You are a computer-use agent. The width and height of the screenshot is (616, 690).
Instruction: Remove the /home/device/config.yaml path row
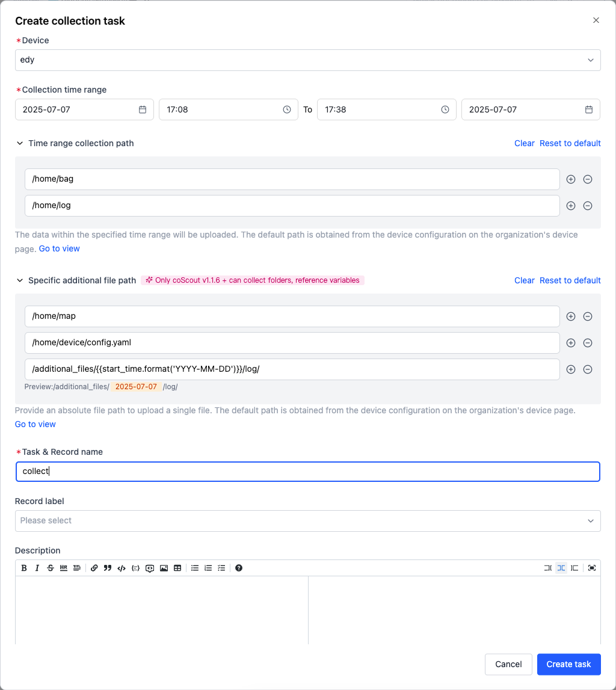tap(587, 343)
